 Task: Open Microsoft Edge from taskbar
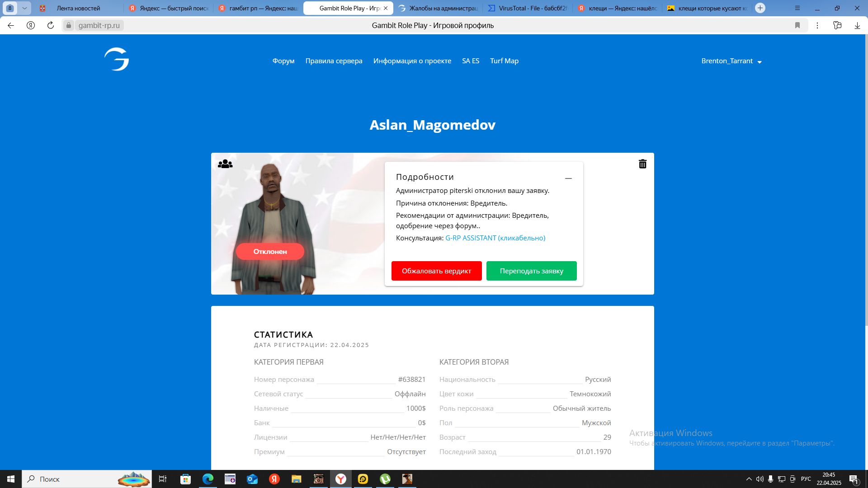208,479
